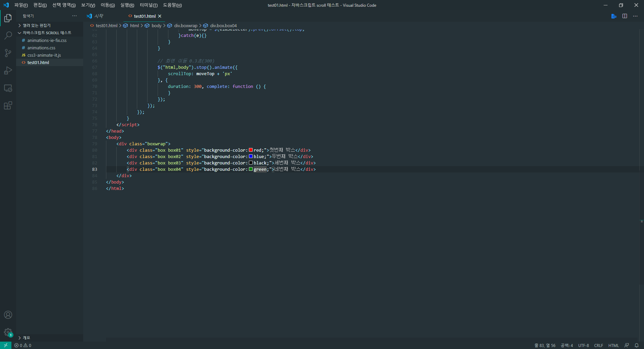Click the div class="boxwrap" opening line

144,144
